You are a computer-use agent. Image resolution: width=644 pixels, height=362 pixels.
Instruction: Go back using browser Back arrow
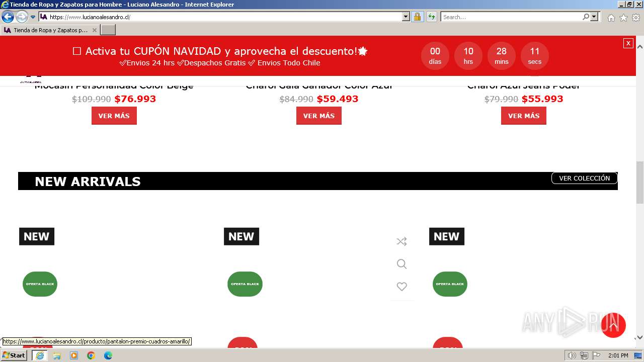[x=8, y=17]
